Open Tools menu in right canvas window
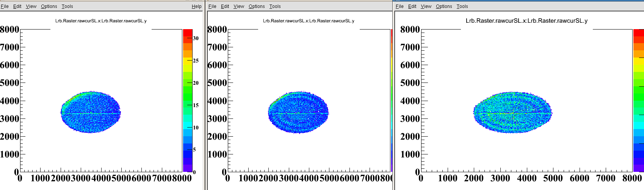This screenshot has height=190, width=644. tap(462, 6)
